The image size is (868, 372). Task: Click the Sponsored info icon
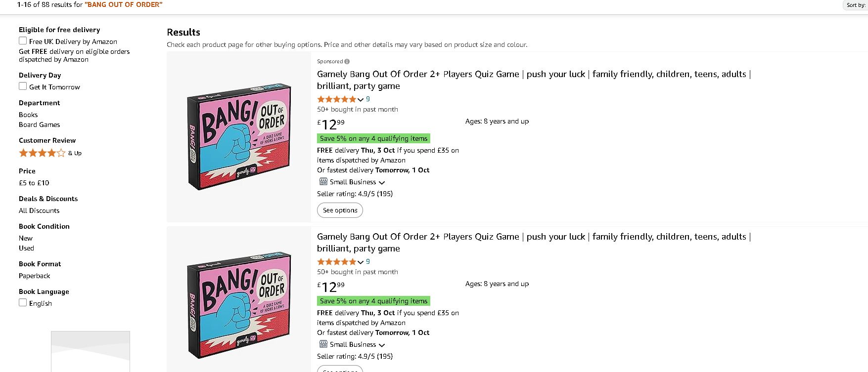347,62
